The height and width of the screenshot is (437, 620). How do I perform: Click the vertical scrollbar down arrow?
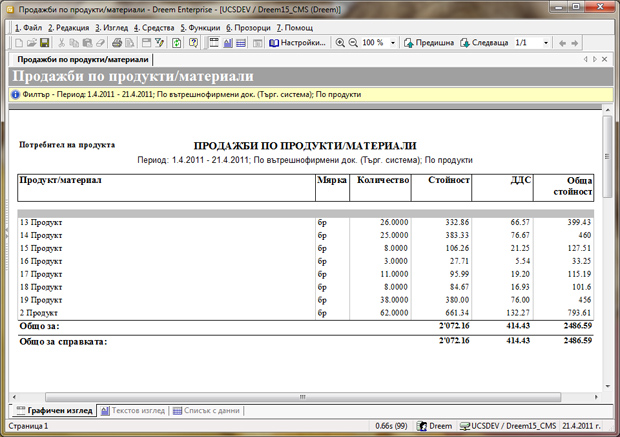607,386
